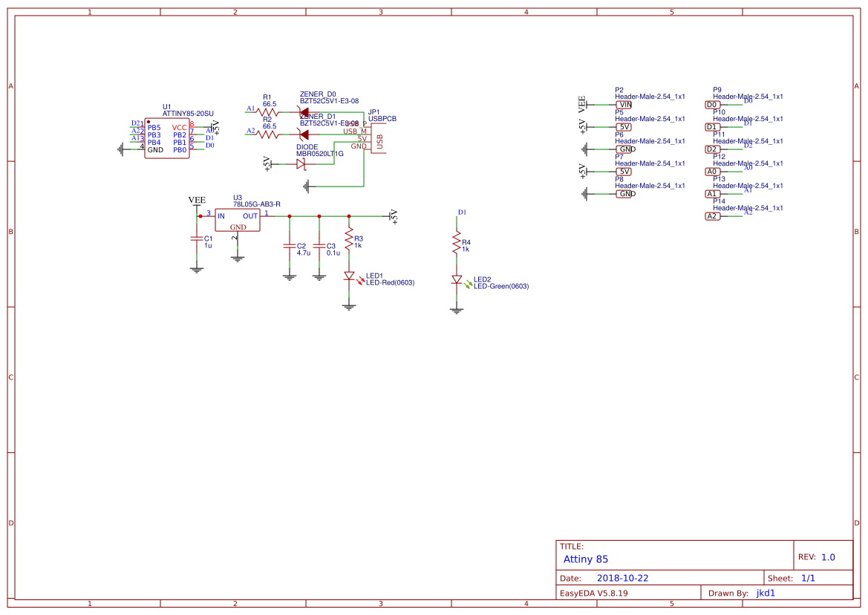
Task: Select the red LED1 symbol
Action: click(349, 276)
